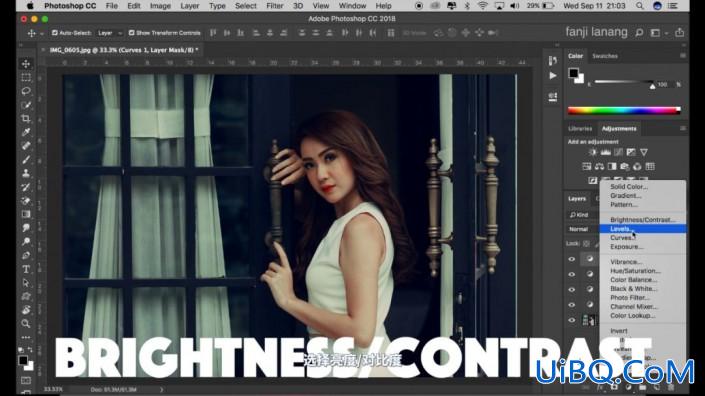
Task: Open the History panel icon
Action: click(x=553, y=60)
